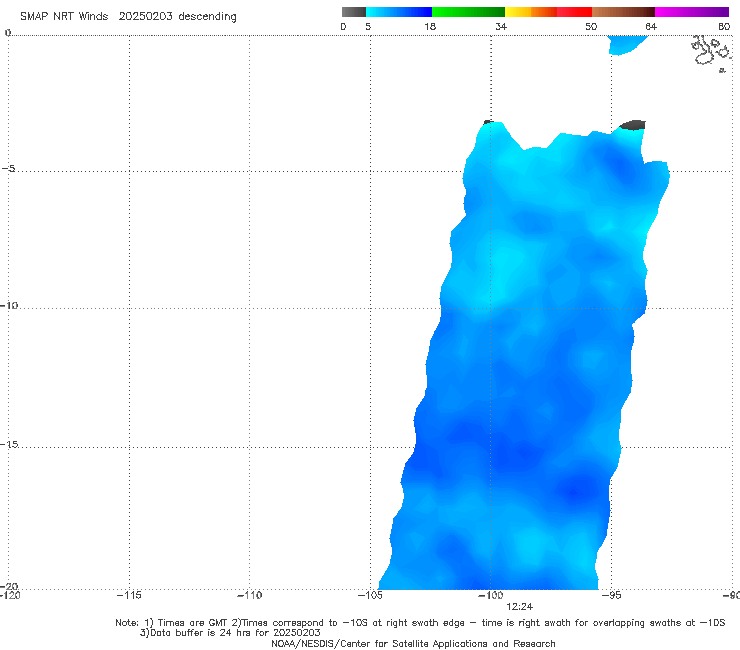Click the red segment of the color bar
740x650 pixels.
click(x=574, y=12)
